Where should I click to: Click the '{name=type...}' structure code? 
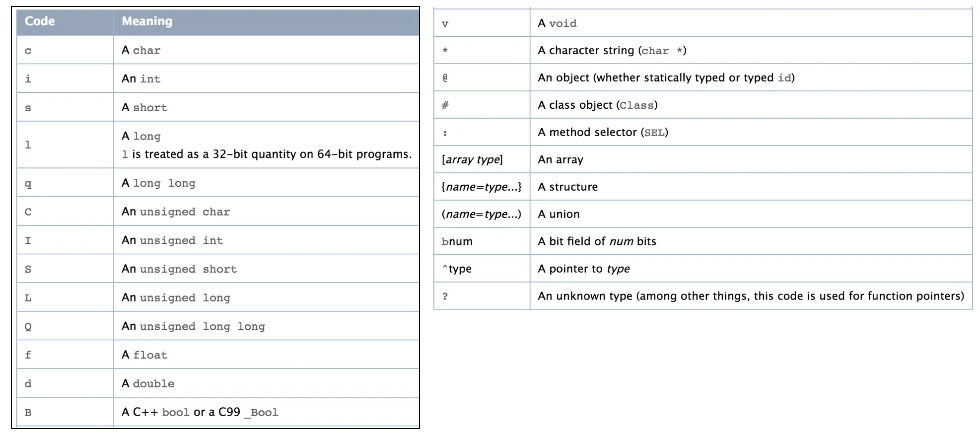481,187
